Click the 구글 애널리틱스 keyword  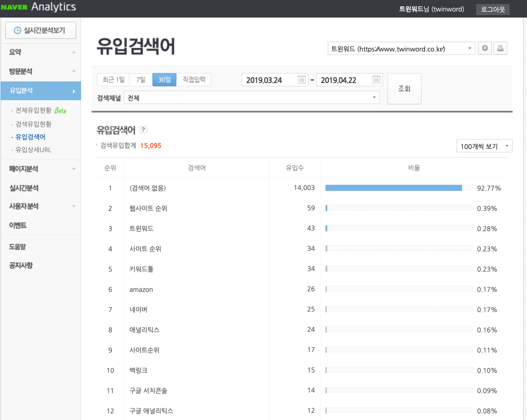point(151,411)
